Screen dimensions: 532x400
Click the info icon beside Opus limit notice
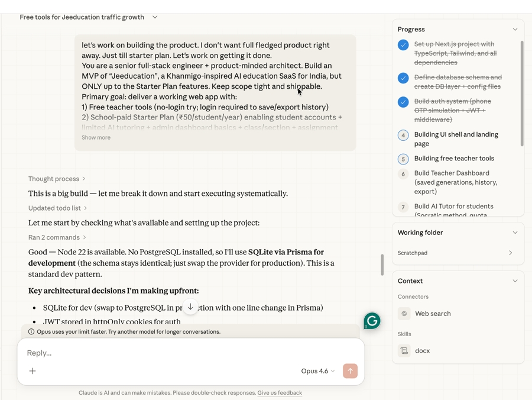coord(31,332)
